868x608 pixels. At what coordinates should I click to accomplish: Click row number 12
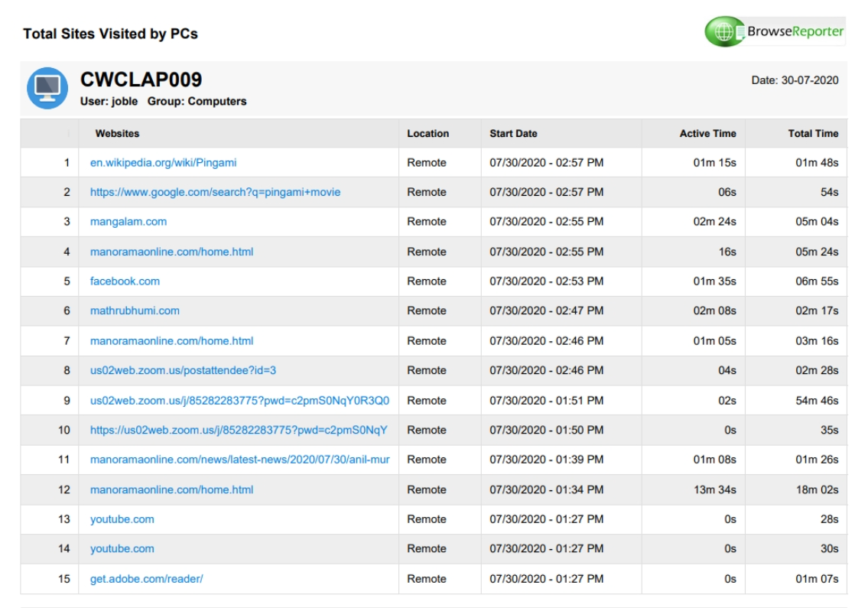pyautogui.click(x=64, y=489)
